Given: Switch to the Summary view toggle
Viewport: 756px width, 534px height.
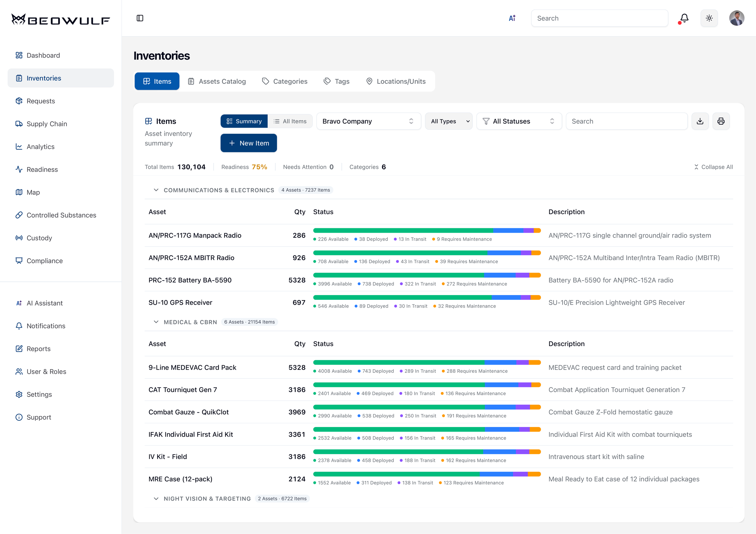Looking at the screenshot, I should pos(244,121).
